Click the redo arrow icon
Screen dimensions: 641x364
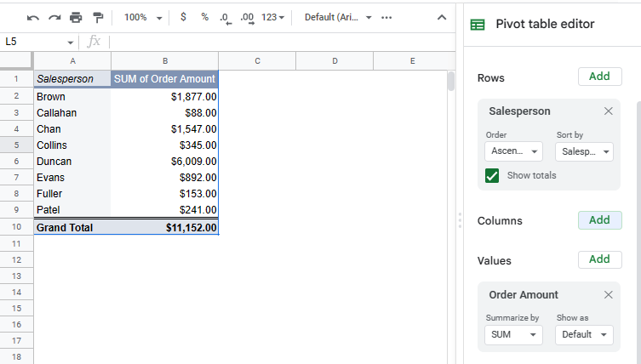coord(54,17)
